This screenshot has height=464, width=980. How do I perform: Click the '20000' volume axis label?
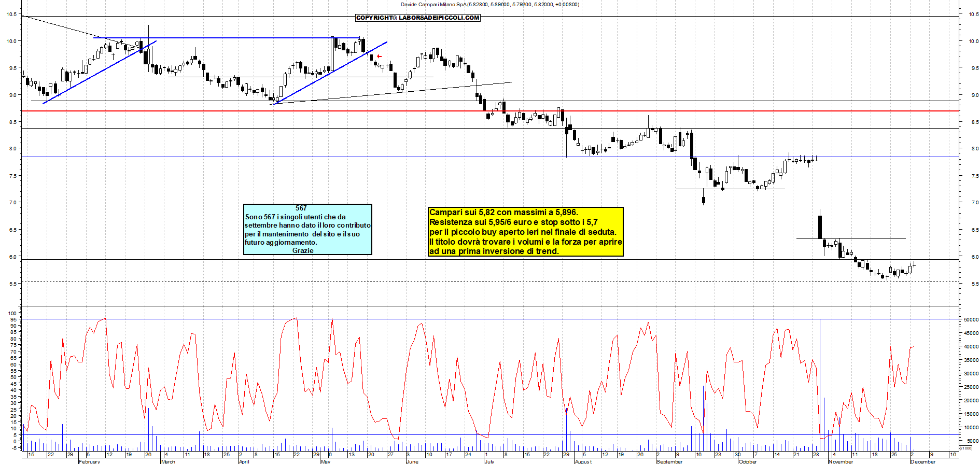971,401
